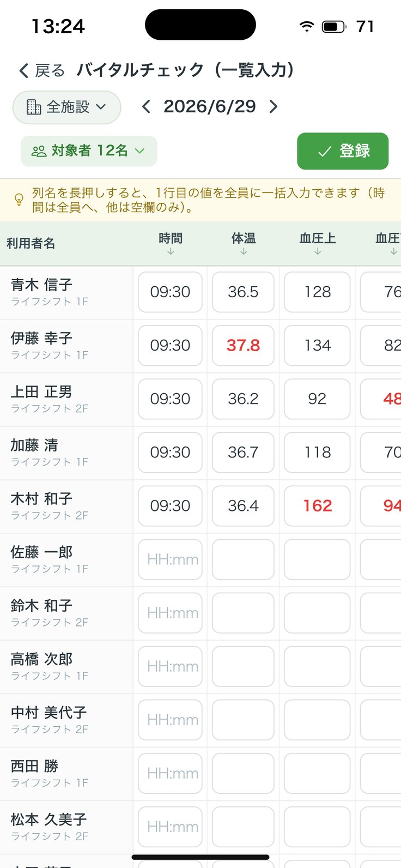Edit 木村 和子 systolic value 162
401x868 pixels.
click(317, 506)
